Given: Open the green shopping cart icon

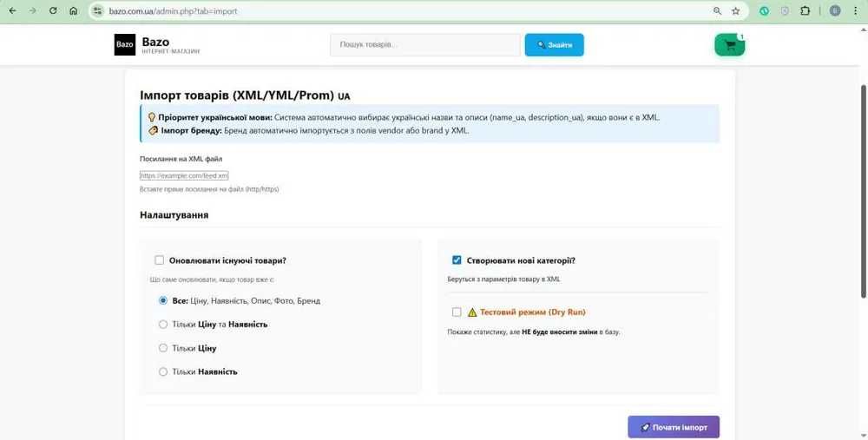Looking at the screenshot, I should pos(730,45).
